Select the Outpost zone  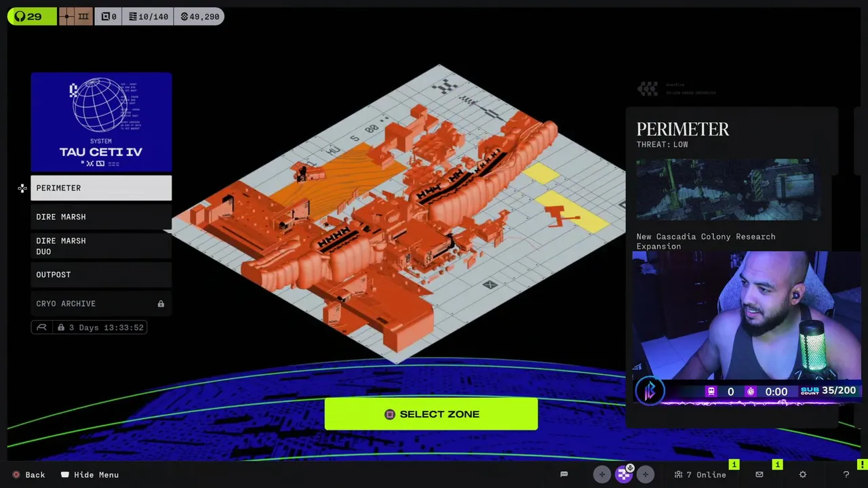(101, 274)
